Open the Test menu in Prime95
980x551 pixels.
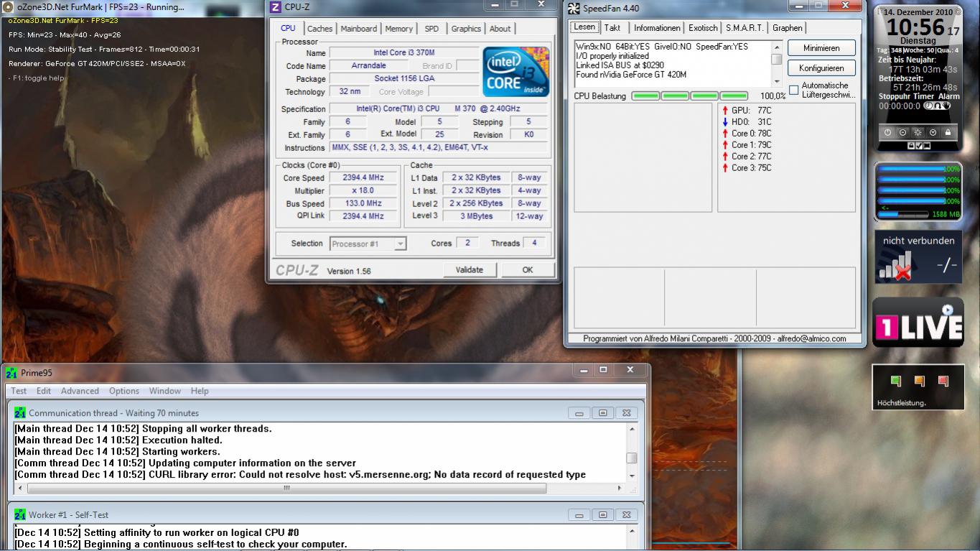(x=19, y=391)
